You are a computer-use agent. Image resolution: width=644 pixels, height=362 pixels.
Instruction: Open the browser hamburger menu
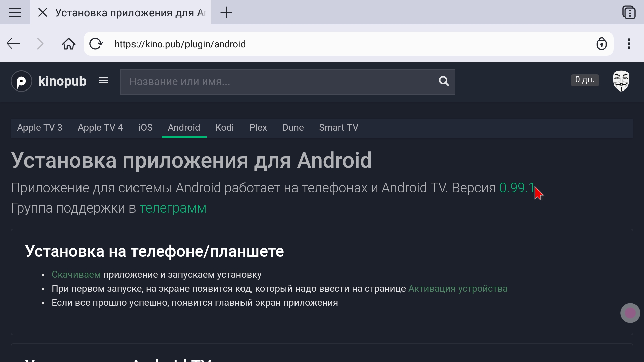pos(15,12)
